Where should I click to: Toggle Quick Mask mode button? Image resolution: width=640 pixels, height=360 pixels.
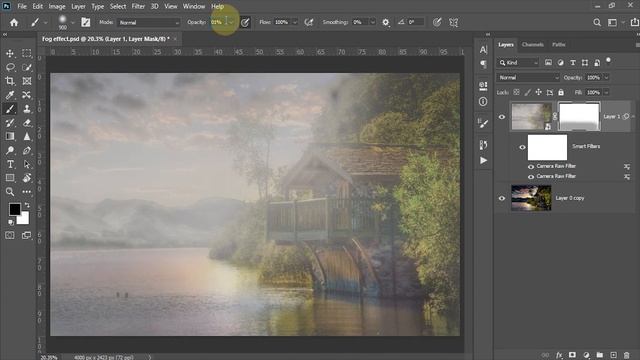[x=10, y=235]
